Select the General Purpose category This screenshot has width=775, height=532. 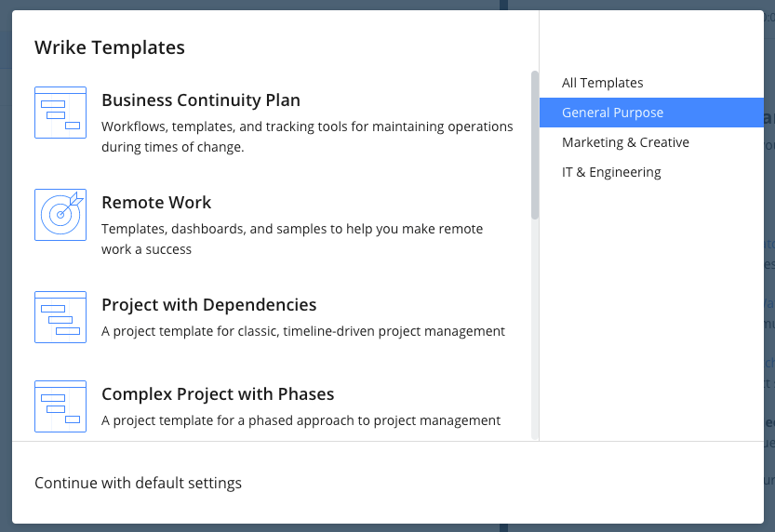651,113
